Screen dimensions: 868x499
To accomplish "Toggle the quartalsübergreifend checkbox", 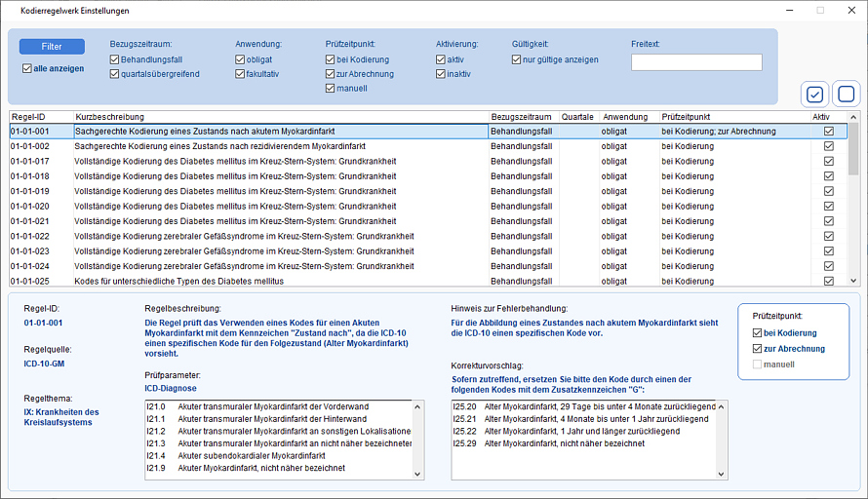I will 114,73.
